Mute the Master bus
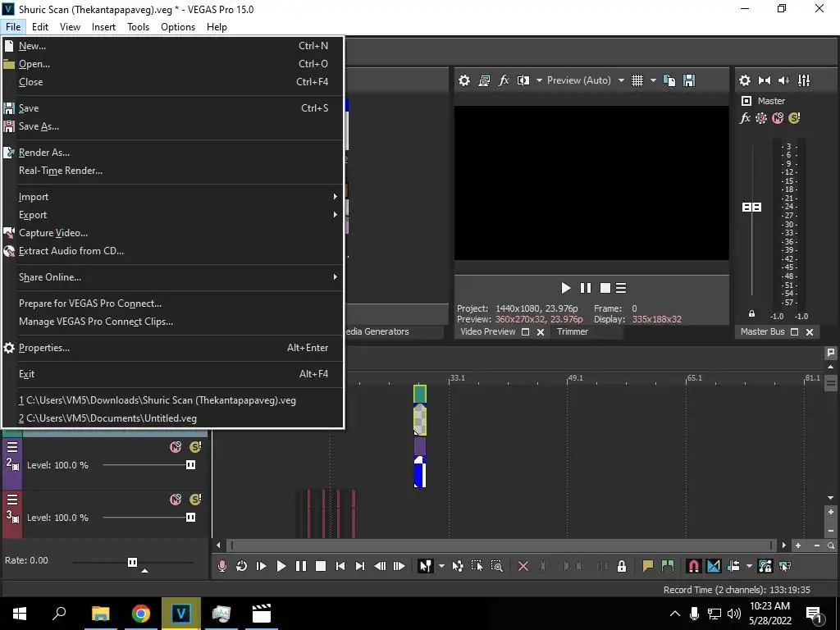This screenshot has height=630, width=840. (x=778, y=118)
